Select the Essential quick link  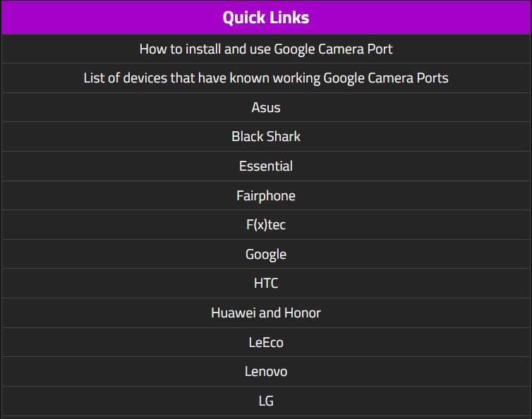tap(266, 166)
